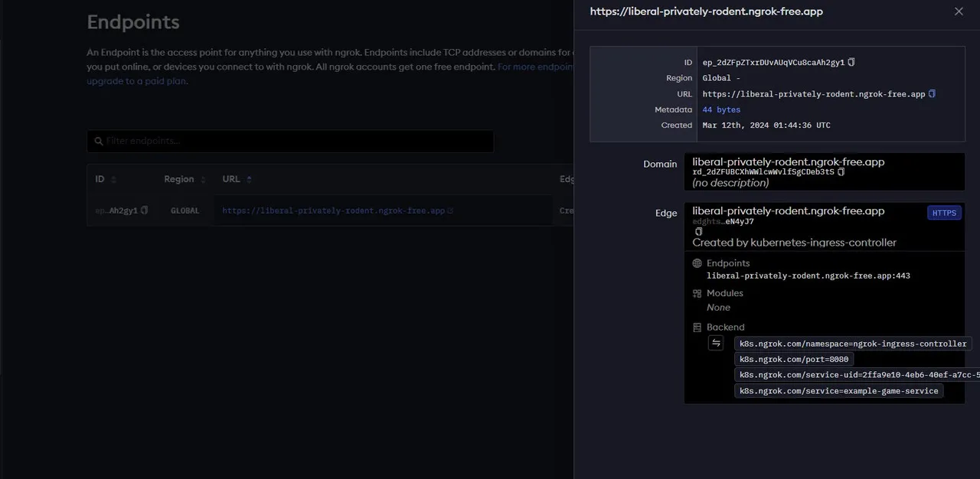Copy the endpoint URL in details panel
The image size is (980, 479).
932,94
